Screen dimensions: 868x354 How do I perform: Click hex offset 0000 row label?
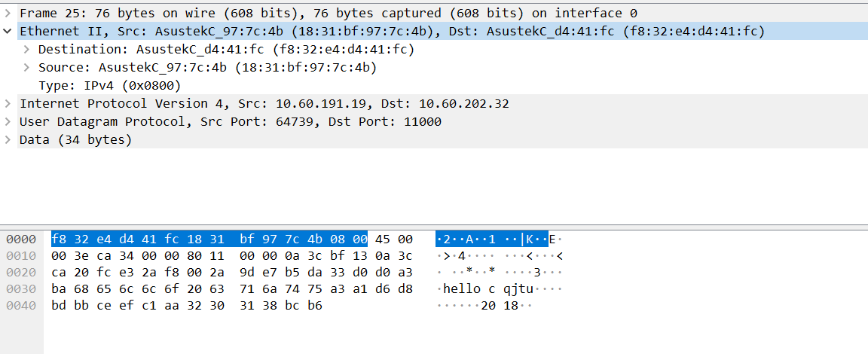(22, 240)
